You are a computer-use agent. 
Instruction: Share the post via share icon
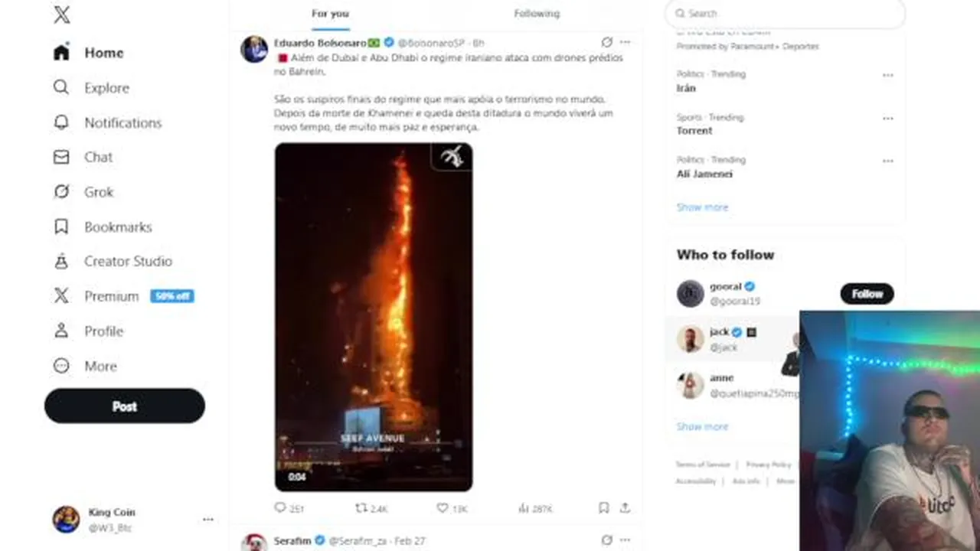[625, 507]
